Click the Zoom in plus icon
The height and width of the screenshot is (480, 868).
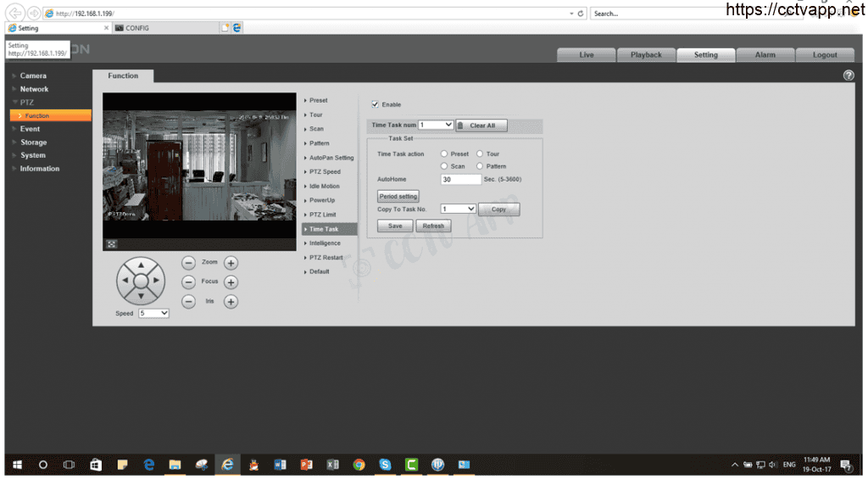231,263
